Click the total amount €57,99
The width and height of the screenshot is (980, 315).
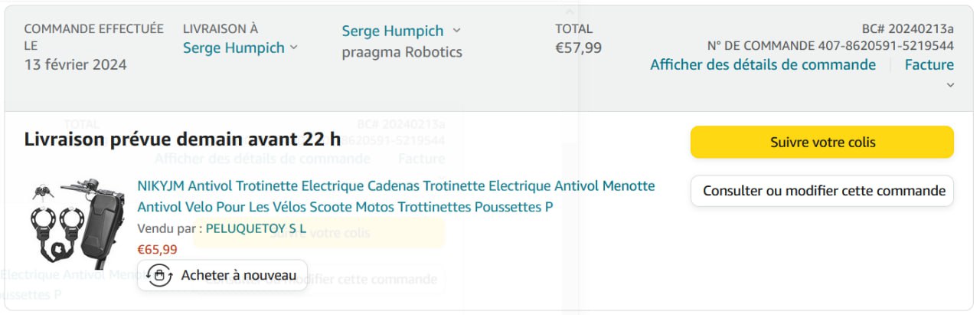click(578, 48)
